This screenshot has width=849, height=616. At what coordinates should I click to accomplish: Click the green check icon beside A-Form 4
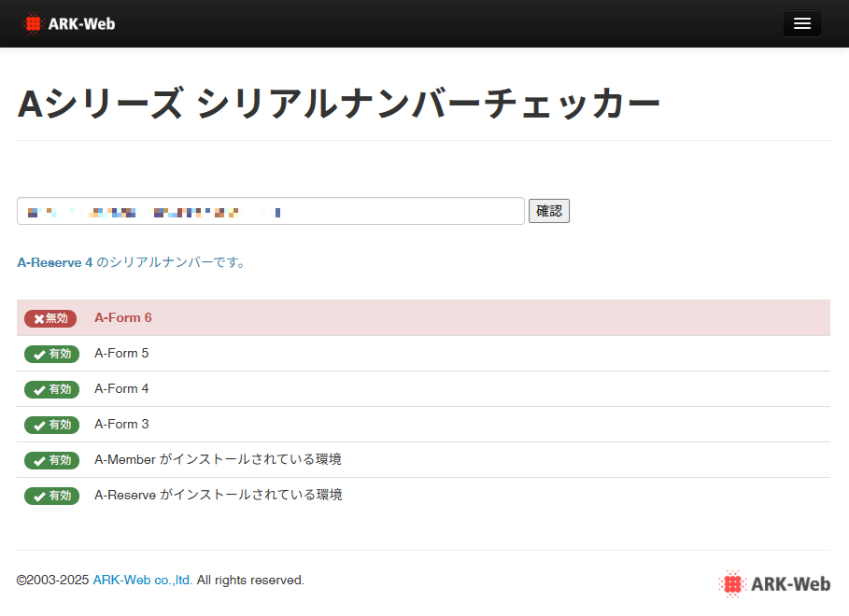(x=38, y=389)
